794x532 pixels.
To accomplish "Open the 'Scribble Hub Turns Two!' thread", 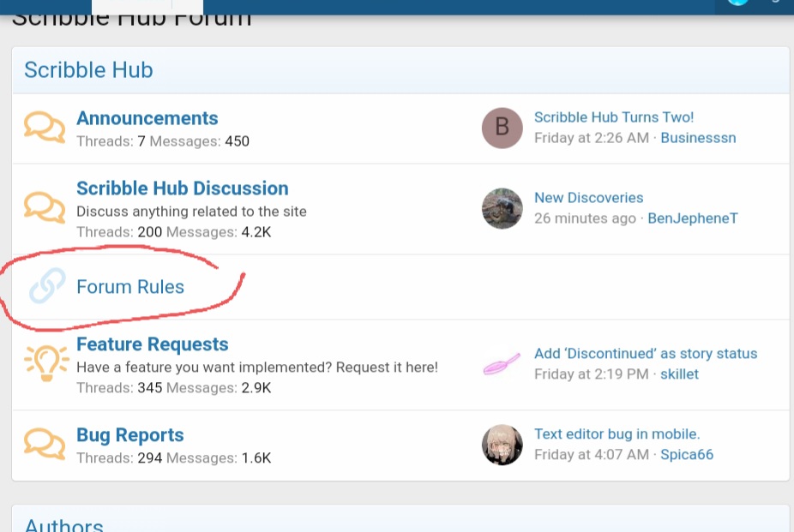I will tap(614, 117).
